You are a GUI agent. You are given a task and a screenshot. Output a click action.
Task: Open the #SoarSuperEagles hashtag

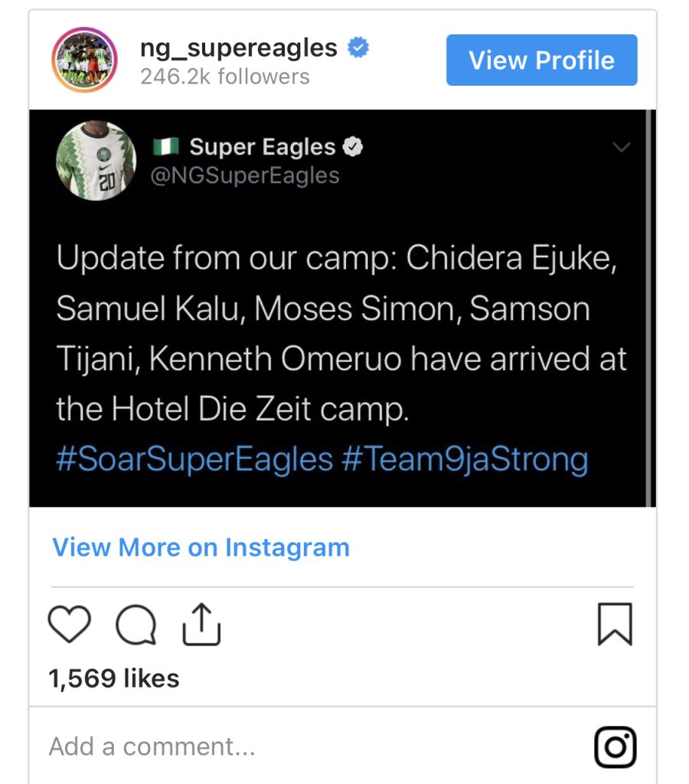(x=194, y=460)
